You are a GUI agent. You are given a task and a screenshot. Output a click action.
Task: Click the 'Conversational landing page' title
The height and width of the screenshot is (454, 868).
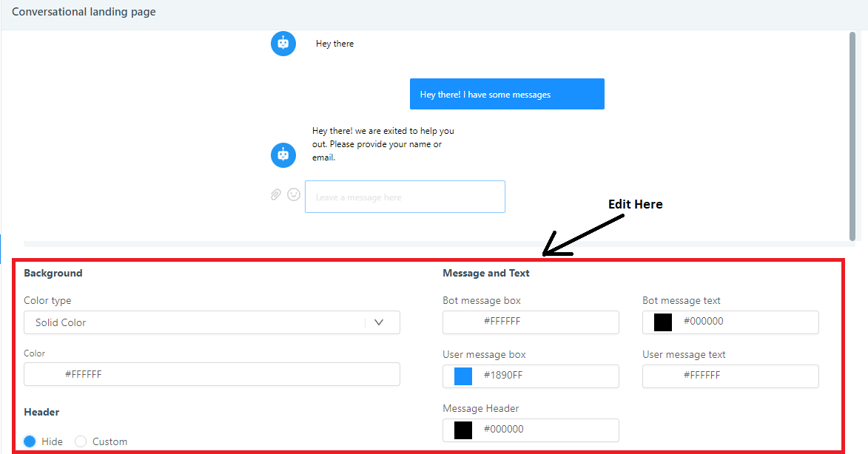(84, 12)
